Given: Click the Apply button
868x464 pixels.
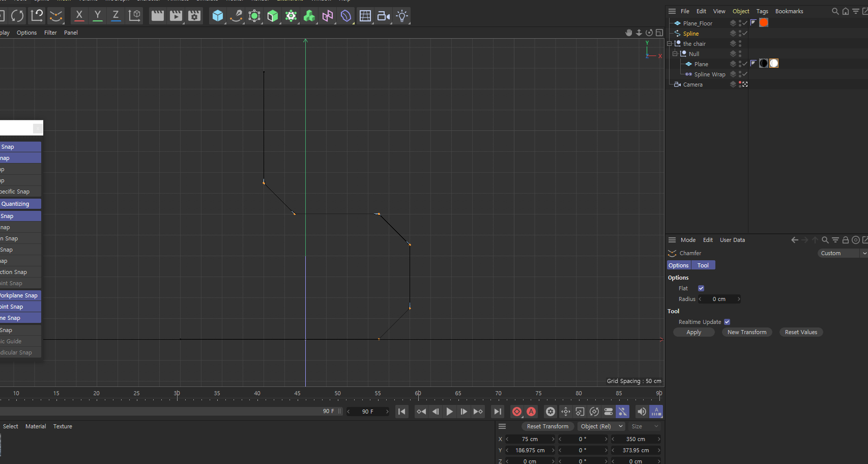Looking at the screenshot, I should click(x=694, y=332).
